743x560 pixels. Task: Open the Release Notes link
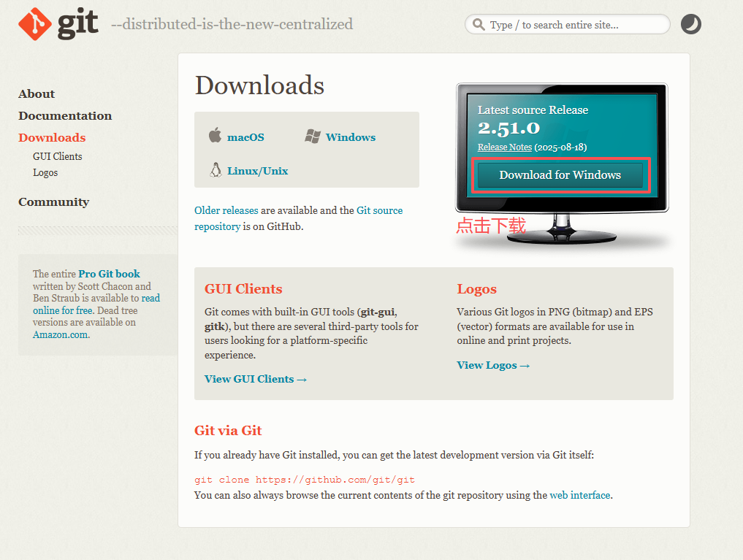click(x=504, y=147)
